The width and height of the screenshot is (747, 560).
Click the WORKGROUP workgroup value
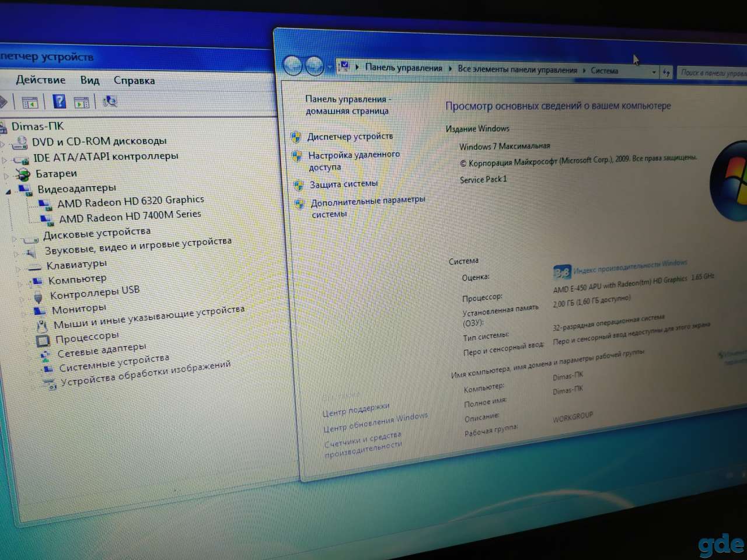[x=573, y=418]
